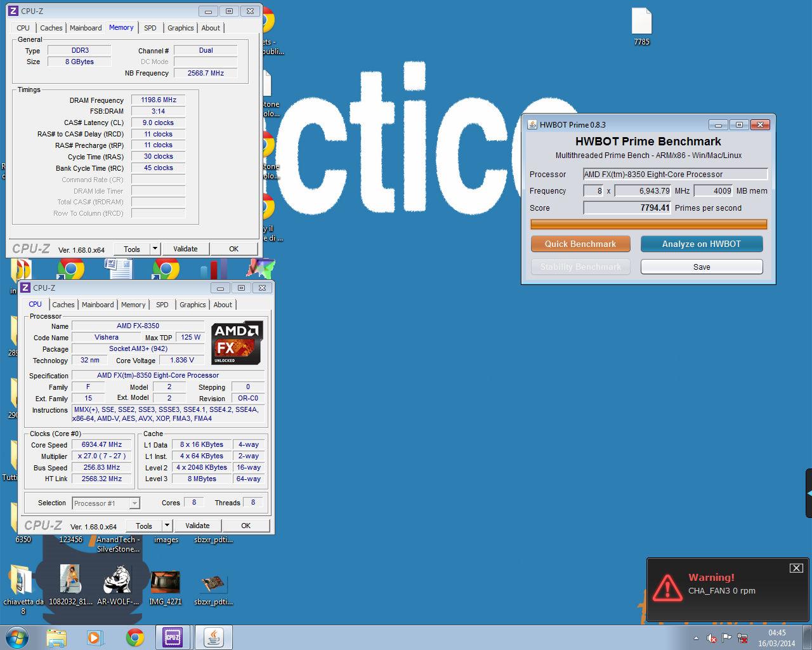Show hidden tray icons arrow
812x650 pixels.
(x=697, y=638)
